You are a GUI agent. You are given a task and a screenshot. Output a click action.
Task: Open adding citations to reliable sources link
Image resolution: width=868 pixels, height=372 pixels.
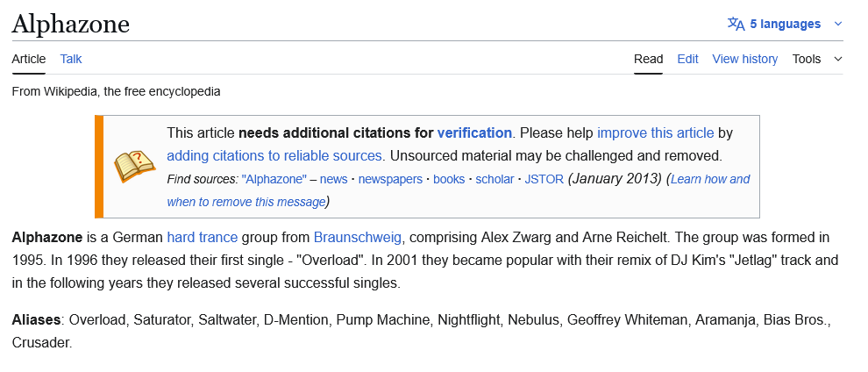coord(274,156)
